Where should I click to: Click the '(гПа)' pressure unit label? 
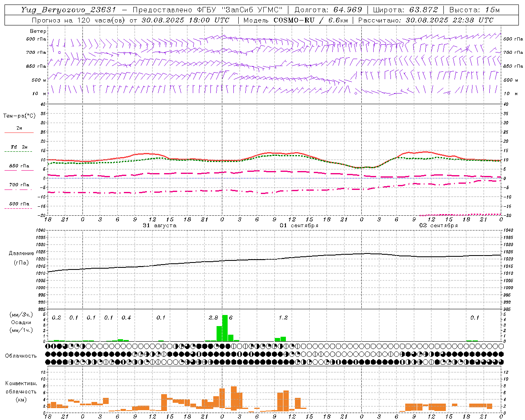coord(21,263)
